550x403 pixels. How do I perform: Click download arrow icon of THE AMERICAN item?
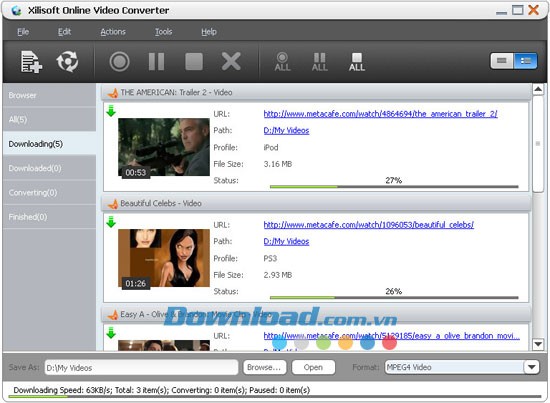[x=111, y=111]
